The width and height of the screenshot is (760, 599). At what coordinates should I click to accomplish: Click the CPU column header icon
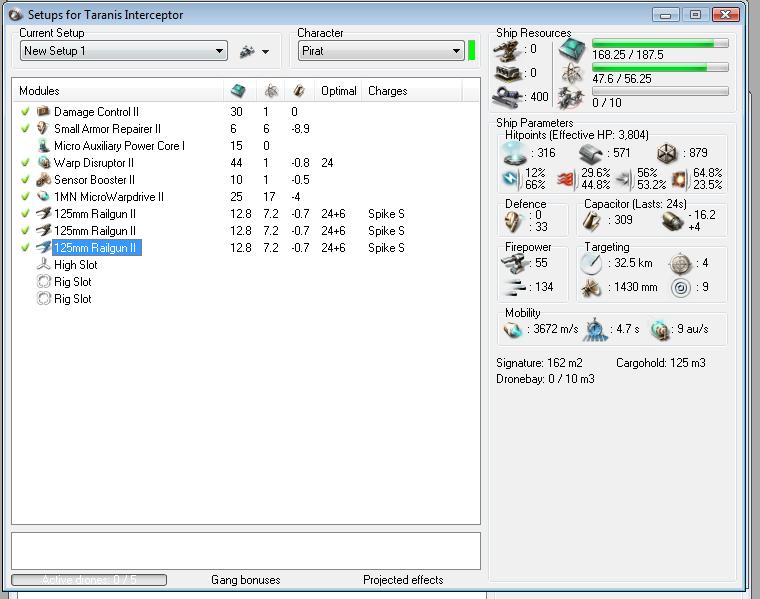point(238,91)
